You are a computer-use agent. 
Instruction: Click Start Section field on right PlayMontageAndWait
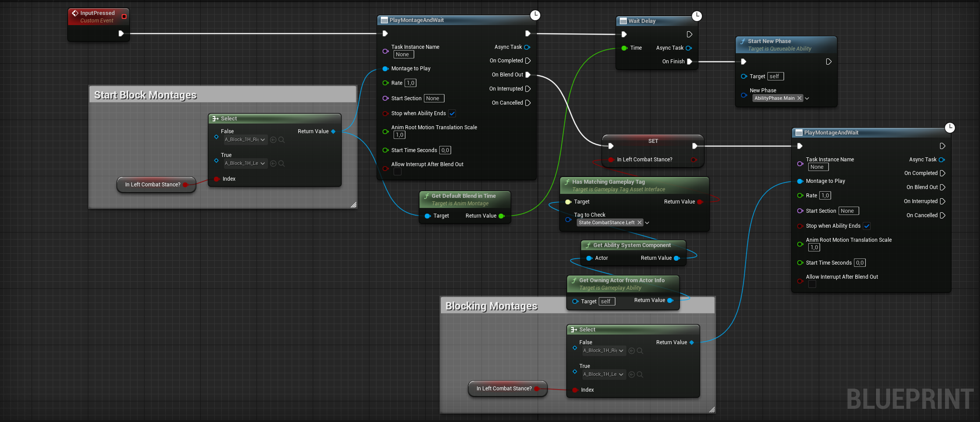(x=849, y=211)
